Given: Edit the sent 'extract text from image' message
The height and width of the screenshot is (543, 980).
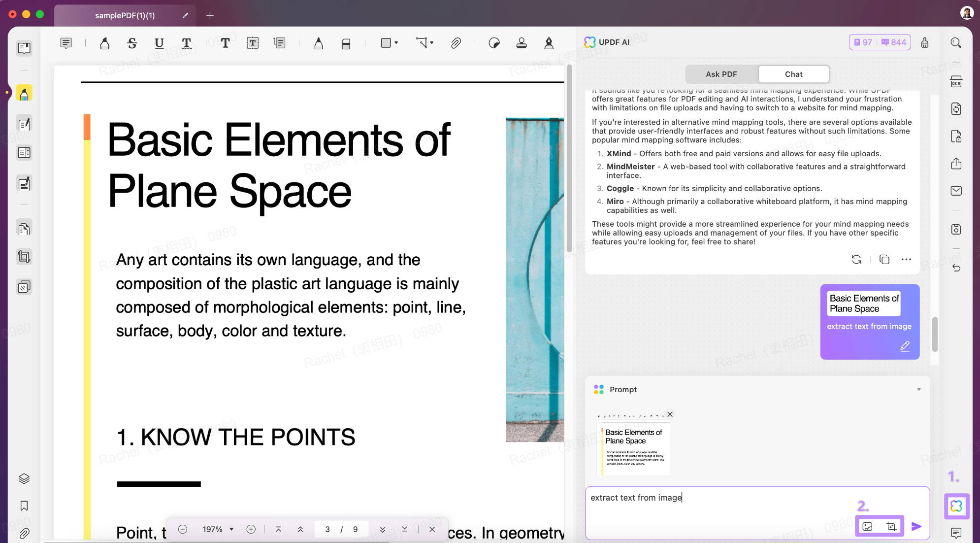Looking at the screenshot, I should pos(905,347).
